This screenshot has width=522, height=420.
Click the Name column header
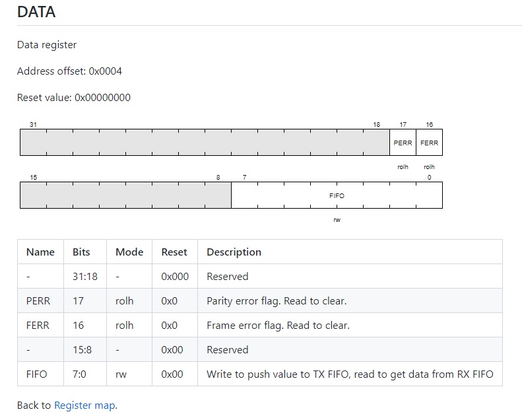pyautogui.click(x=40, y=252)
